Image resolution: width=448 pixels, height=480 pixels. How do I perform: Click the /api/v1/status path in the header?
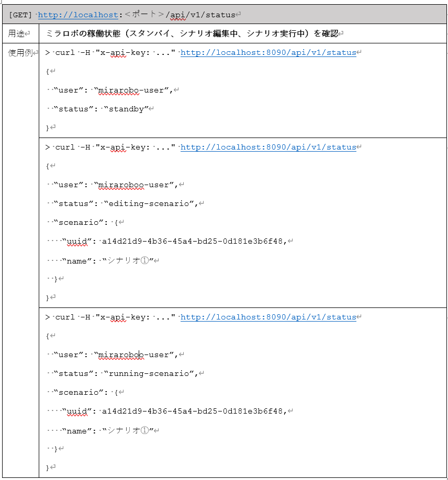point(200,15)
